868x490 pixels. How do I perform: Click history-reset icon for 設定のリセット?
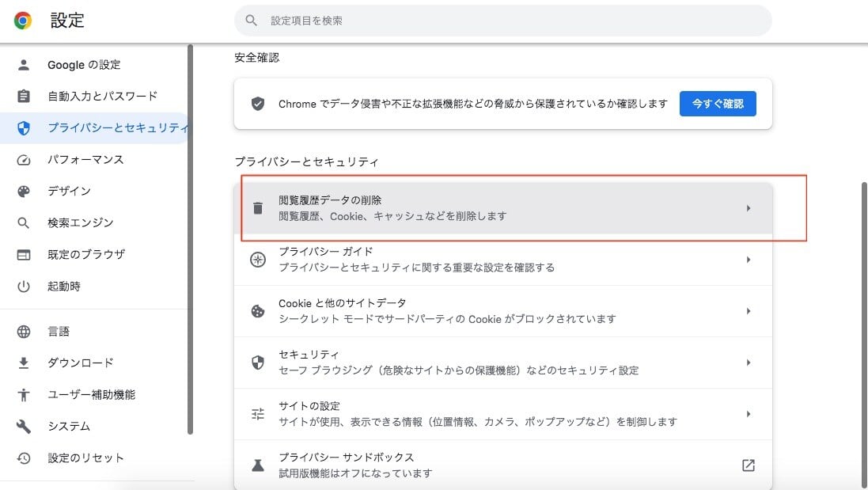[23, 458]
